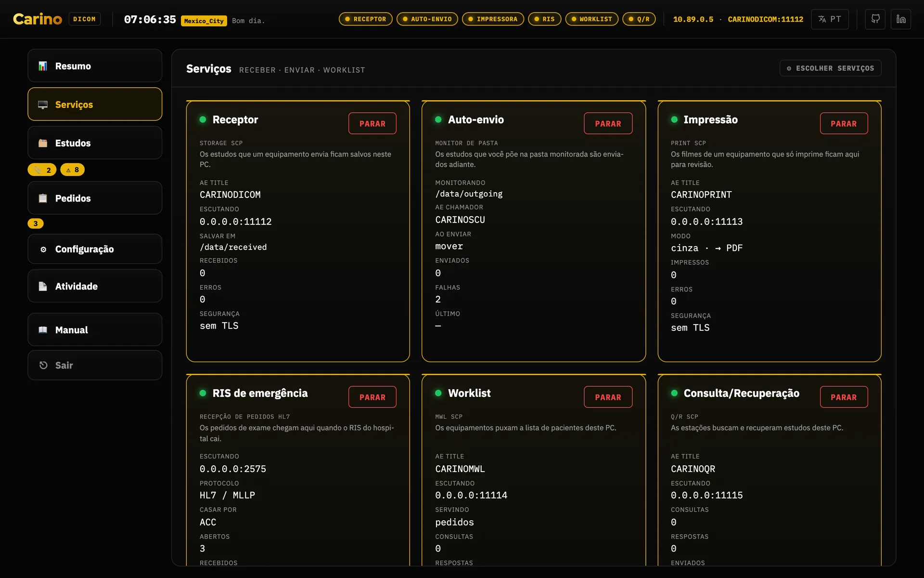This screenshot has height=578, width=924.
Task: Click the DICOM badge next to logo
Action: 85,19
